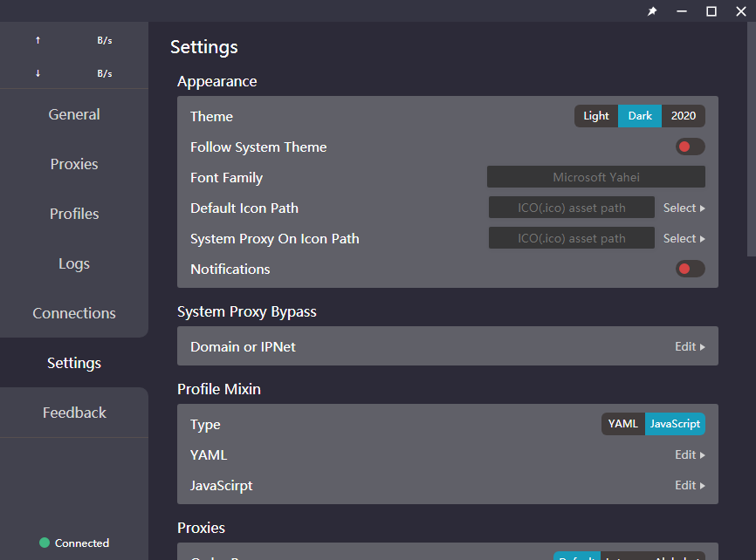Click the upload speed arrow indicator
756x560 pixels.
tap(38, 41)
